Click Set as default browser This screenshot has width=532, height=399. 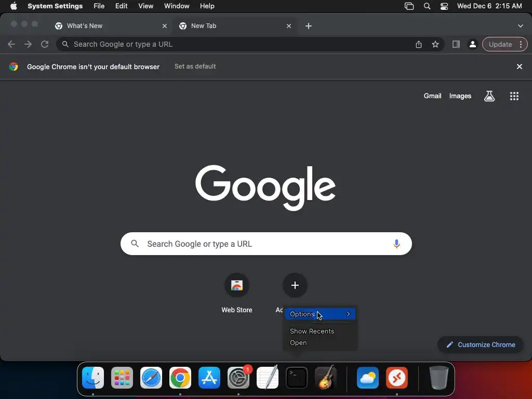(x=195, y=66)
